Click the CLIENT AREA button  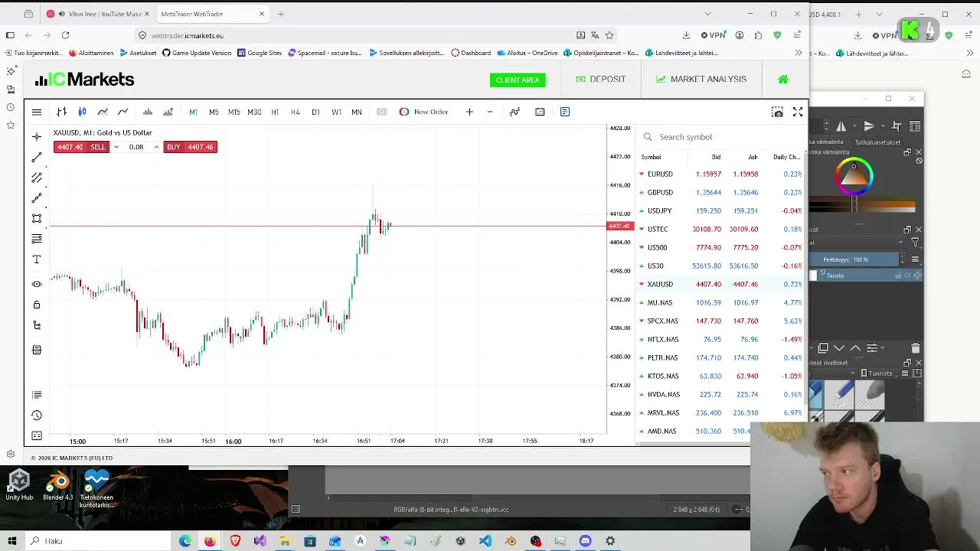point(518,80)
